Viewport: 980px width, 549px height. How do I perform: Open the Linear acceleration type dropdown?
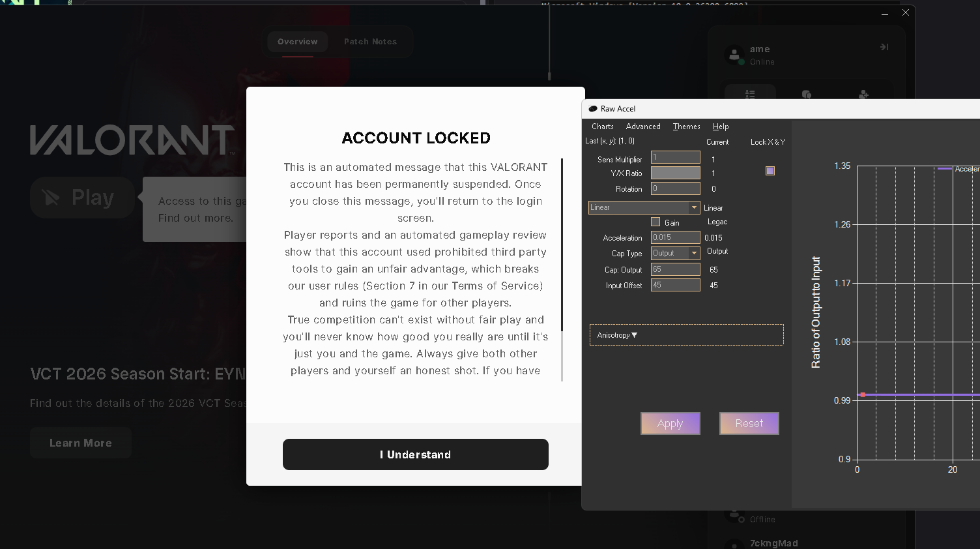click(x=644, y=207)
